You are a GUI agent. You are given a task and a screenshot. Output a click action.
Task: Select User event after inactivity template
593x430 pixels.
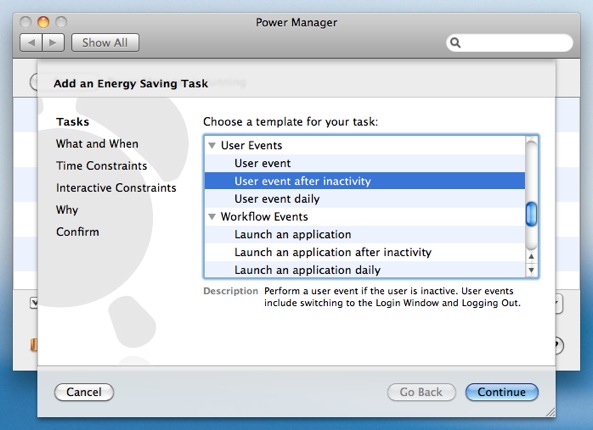[x=365, y=181]
